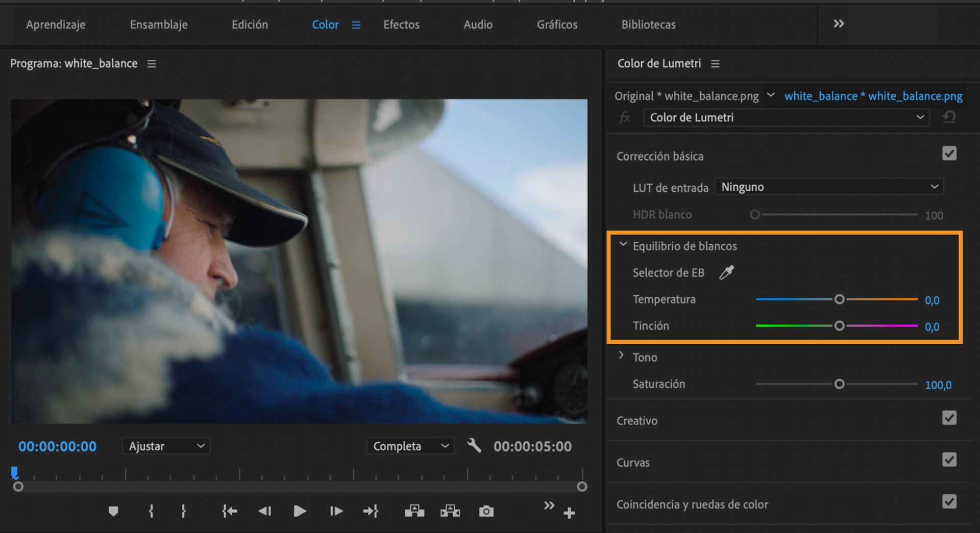Pick the white balance eyedropper (Selector de EB)
980x533 pixels.
pos(726,273)
